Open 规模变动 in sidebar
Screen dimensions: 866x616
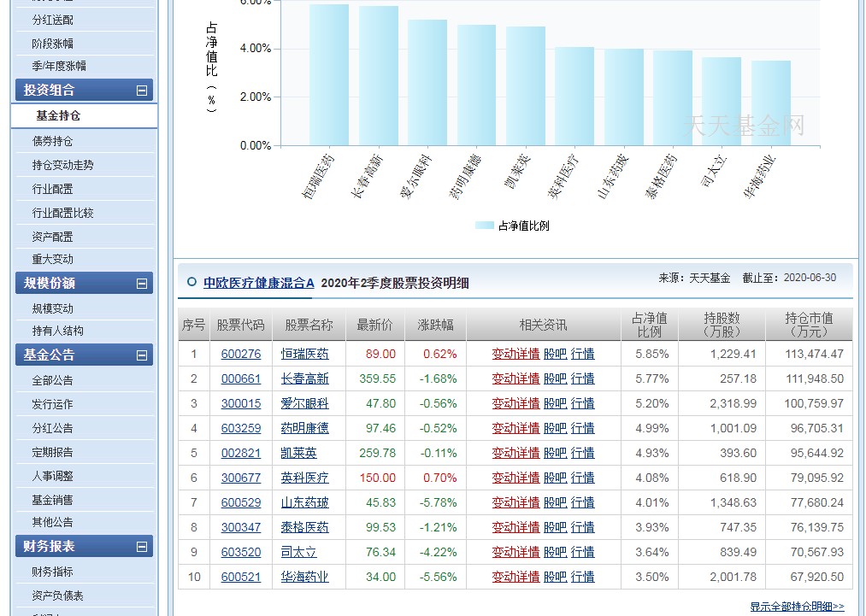click(52, 308)
